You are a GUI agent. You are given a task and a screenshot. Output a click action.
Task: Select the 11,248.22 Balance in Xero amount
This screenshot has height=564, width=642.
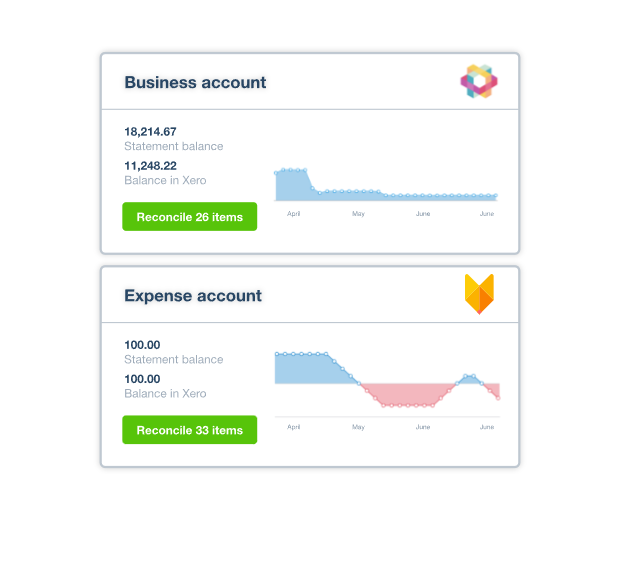pyautogui.click(x=150, y=166)
